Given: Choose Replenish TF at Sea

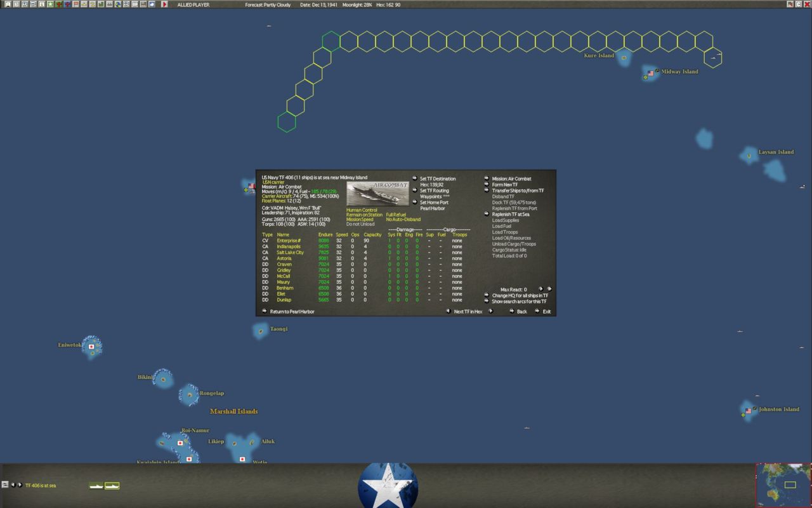Looking at the screenshot, I should [511, 214].
